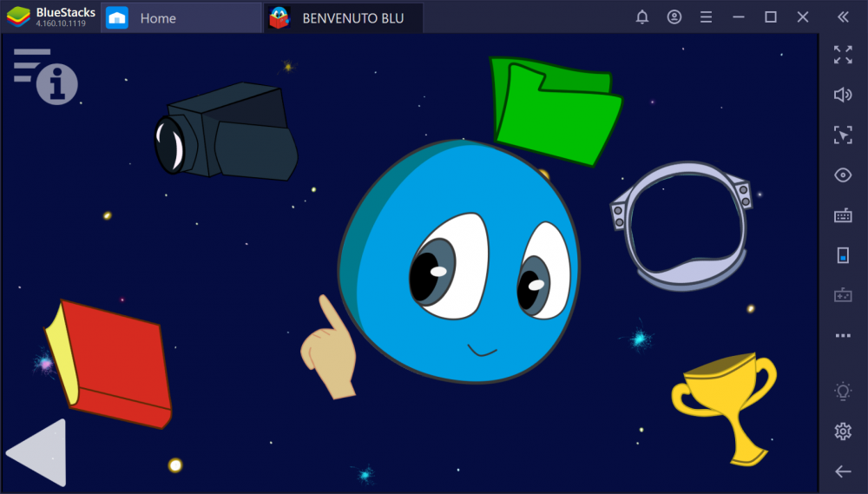The image size is (868, 494).
Task: Click the video camera icon
Action: pos(227,132)
